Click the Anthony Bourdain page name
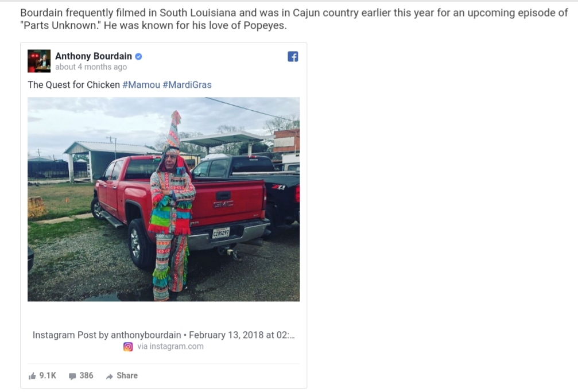578x392 pixels. [x=94, y=56]
